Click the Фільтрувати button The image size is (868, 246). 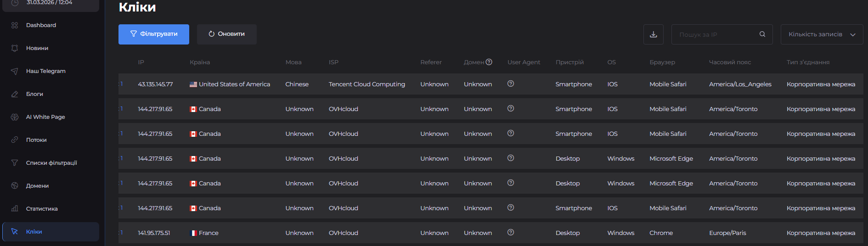pyautogui.click(x=154, y=34)
